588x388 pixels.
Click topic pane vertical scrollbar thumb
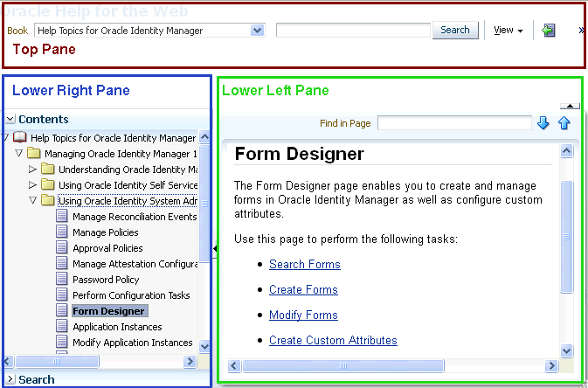[566, 237]
